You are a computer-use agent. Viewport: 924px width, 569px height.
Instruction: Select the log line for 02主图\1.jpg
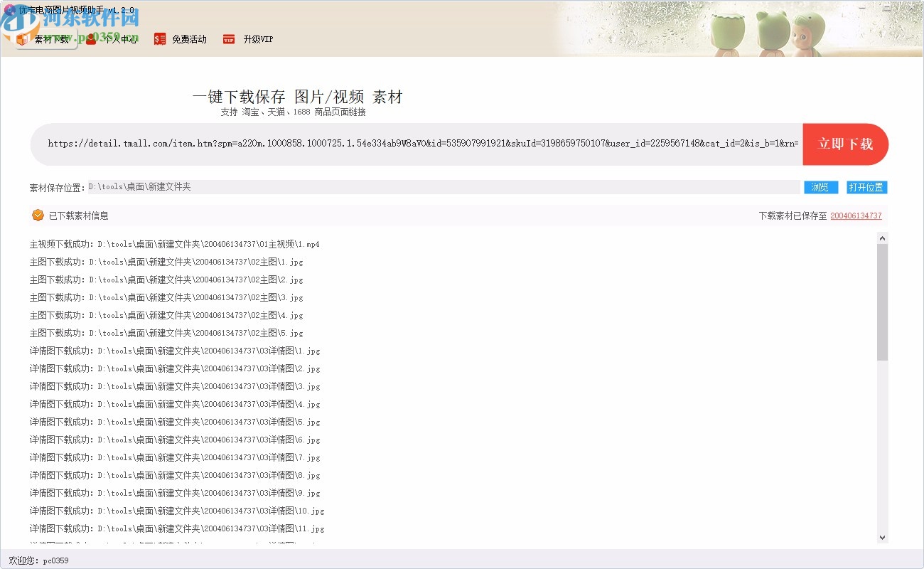click(x=166, y=262)
